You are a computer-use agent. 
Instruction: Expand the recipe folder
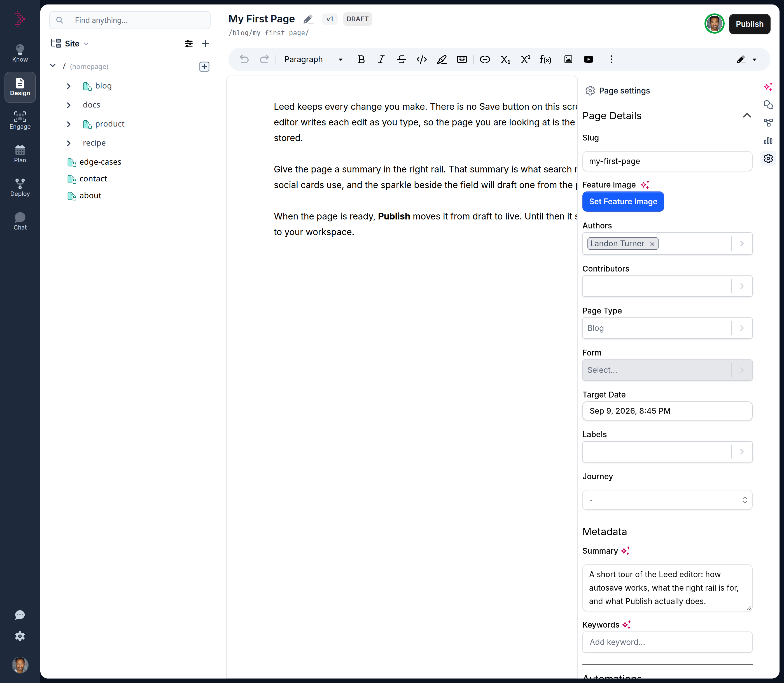click(69, 143)
